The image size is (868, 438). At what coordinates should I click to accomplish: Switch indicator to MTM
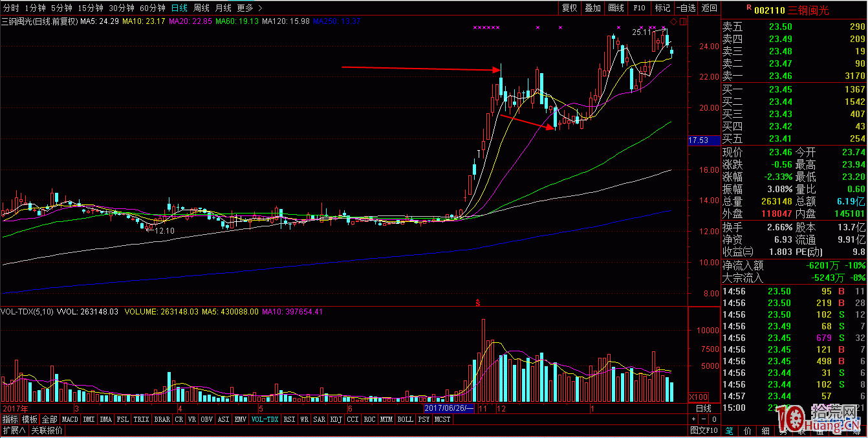386,419
